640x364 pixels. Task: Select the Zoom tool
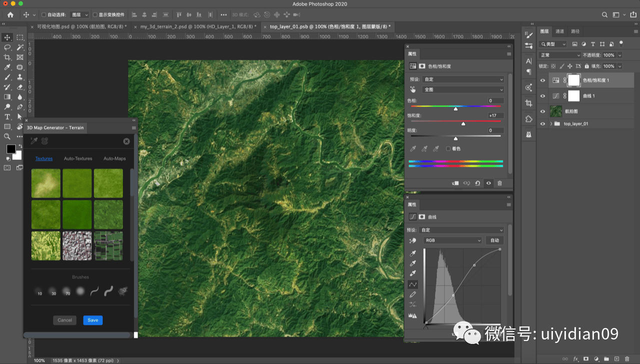click(x=7, y=136)
